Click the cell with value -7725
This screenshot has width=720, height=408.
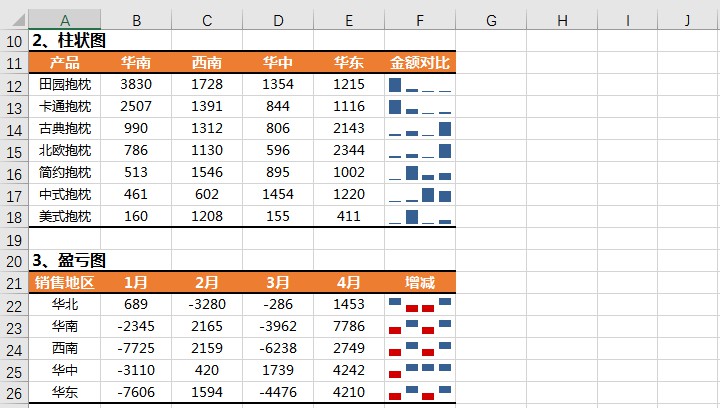(x=136, y=348)
